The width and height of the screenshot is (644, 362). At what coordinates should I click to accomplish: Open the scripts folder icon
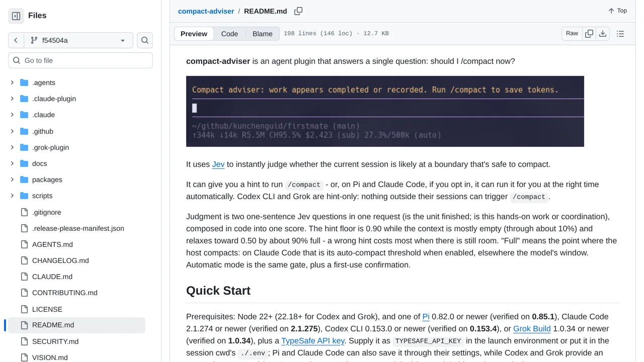tap(24, 196)
